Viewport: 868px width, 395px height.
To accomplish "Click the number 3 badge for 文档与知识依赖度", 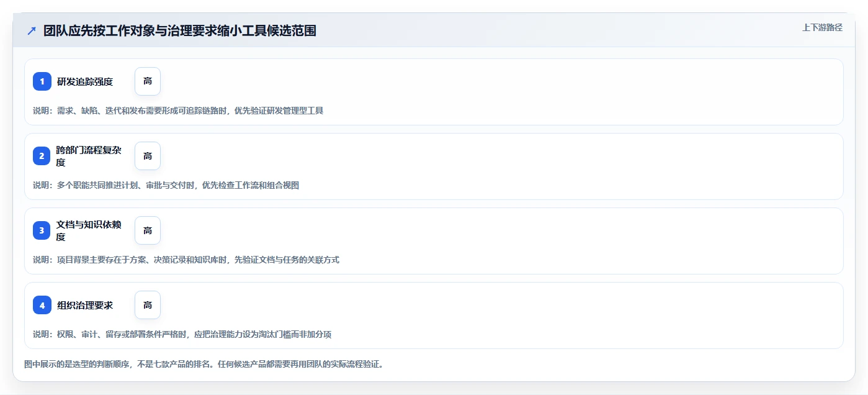I will click(x=42, y=230).
